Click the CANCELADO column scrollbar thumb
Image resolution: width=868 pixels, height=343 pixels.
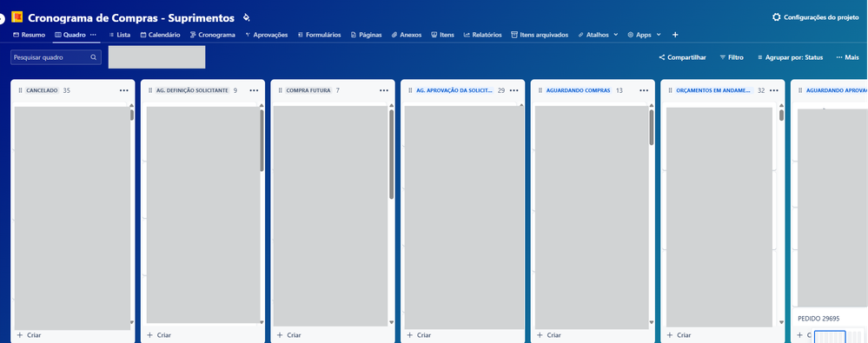132,115
